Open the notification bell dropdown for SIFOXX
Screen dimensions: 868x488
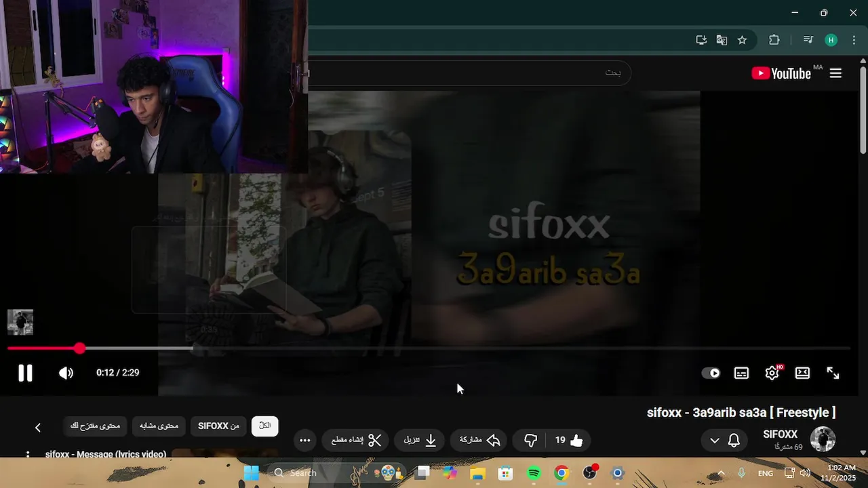click(x=724, y=441)
